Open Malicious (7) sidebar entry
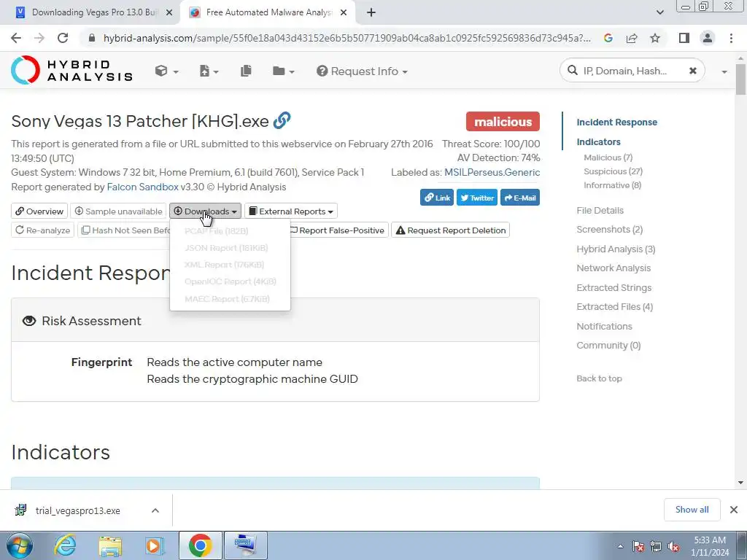The height and width of the screenshot is (560, 747). click(608, 157)
